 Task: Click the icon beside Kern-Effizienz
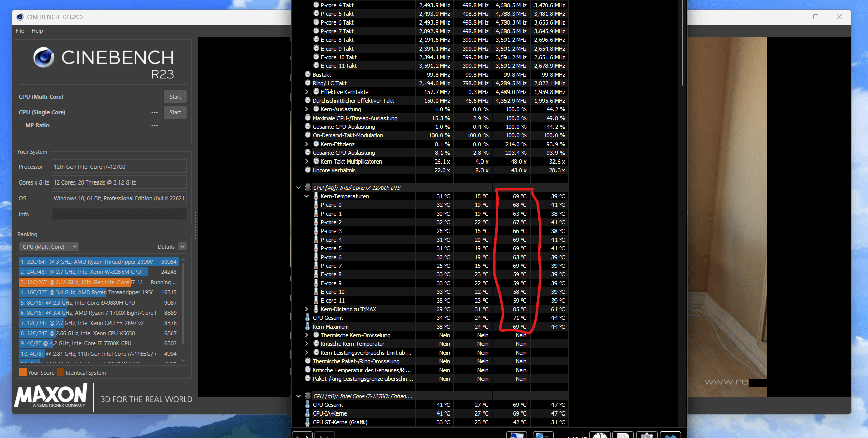(x=316, y=144)
